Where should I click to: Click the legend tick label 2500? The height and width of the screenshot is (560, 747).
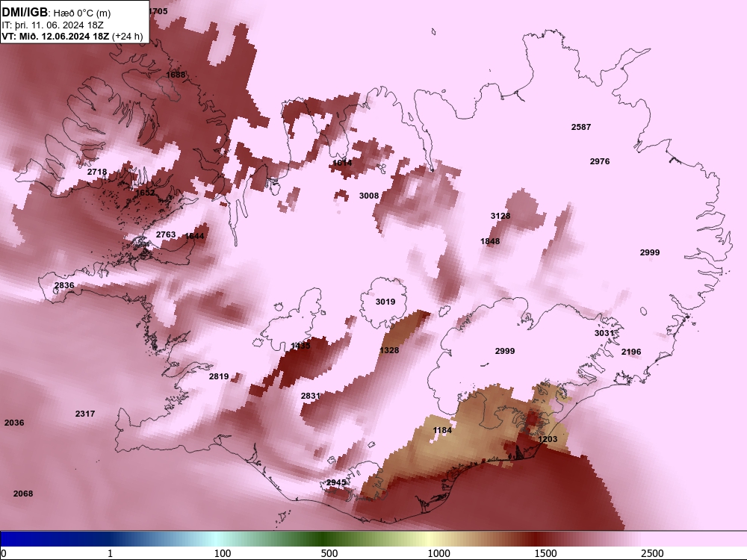coord(652,553)
